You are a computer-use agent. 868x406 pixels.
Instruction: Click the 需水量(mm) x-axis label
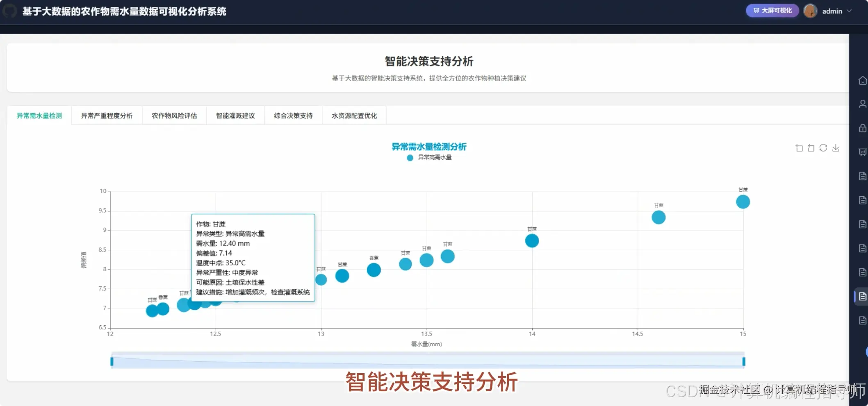pos(426,344)
